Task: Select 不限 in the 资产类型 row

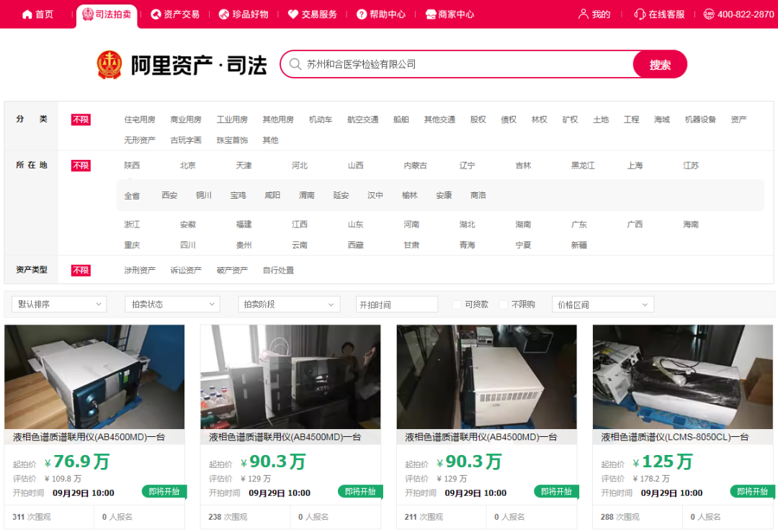Action: [x=81, y=270]
